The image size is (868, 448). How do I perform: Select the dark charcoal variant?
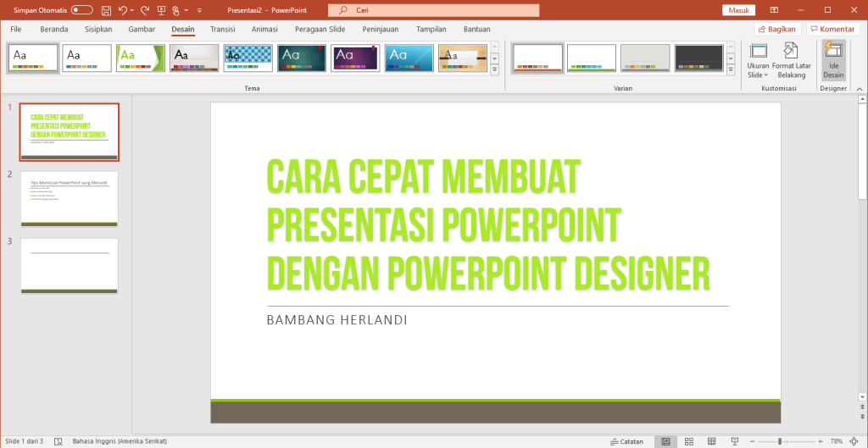point(699,58)
